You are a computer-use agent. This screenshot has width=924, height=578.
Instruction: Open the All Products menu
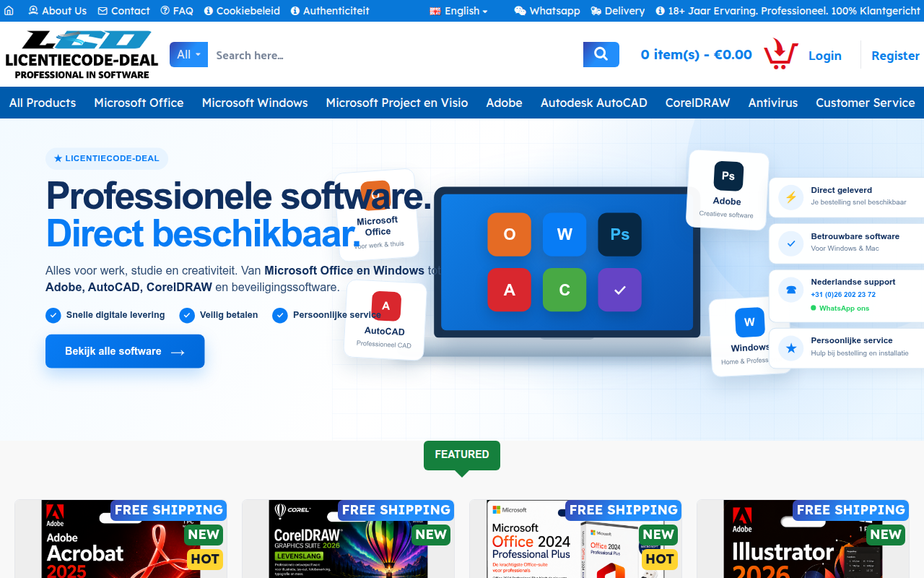43,103
